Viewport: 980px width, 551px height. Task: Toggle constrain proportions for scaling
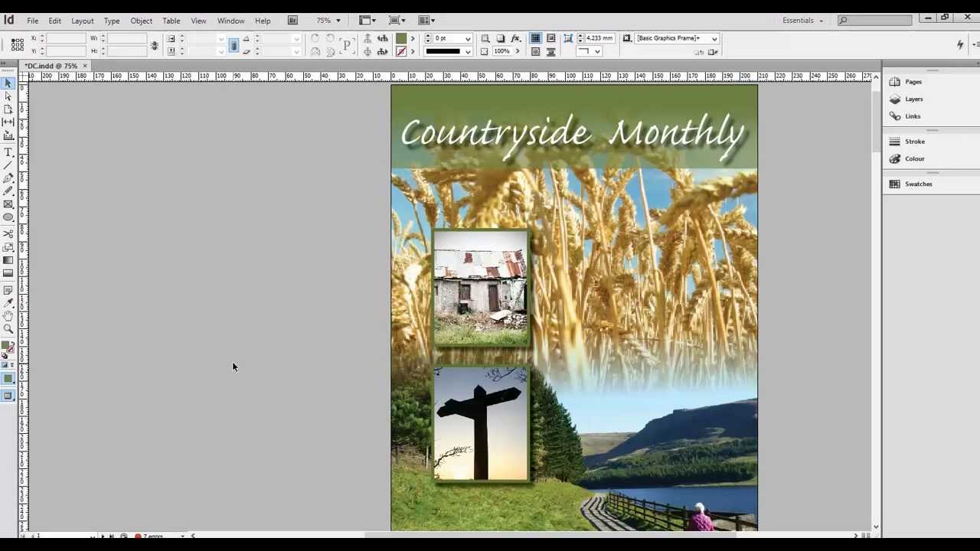coord(234,45)
